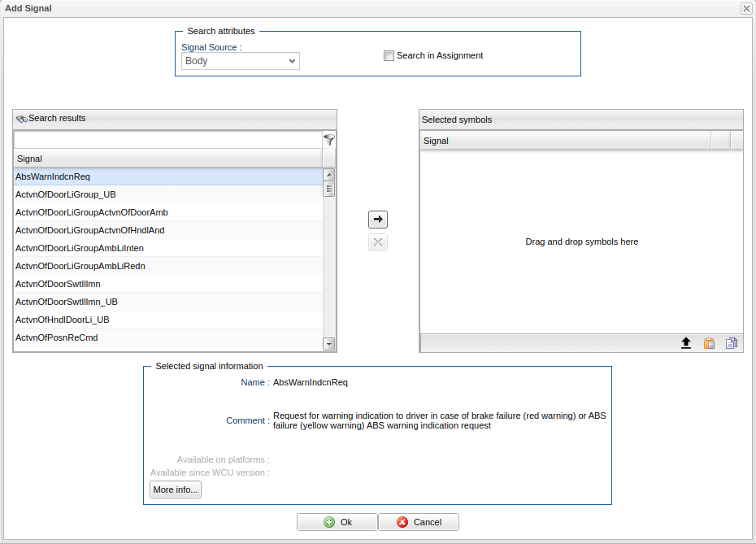Click the search results filter text field
Image resolution: width=756 pixels, height=544 pixels.
point(167,140)
